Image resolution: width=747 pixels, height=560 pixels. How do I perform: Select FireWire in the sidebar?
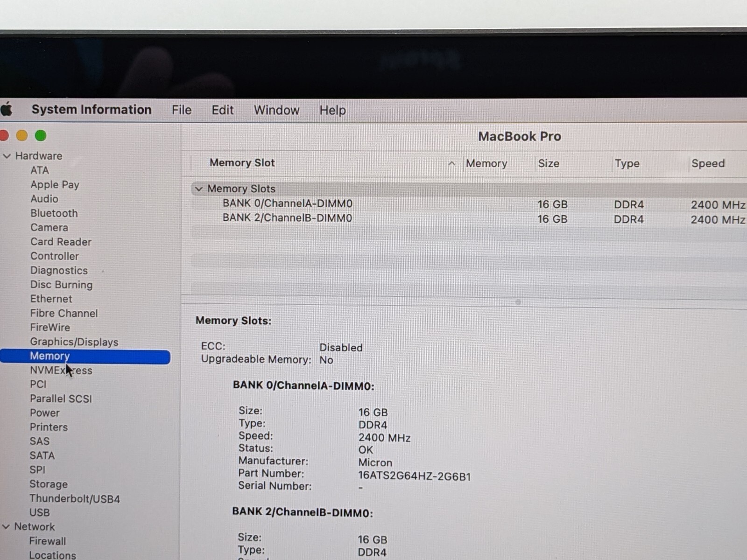pyautogui.click(x=50, y=328)
